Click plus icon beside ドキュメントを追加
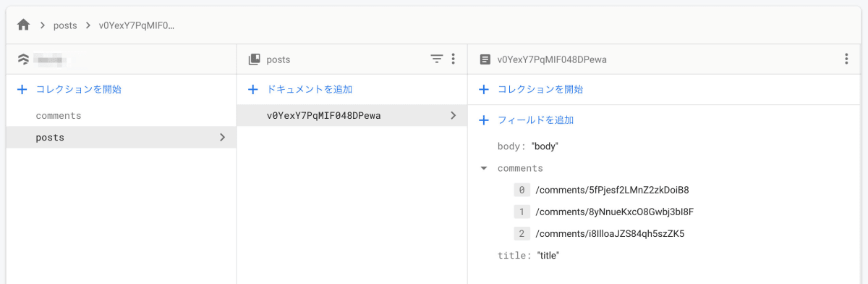The image size is (868, 284). [x=253, y=90]
